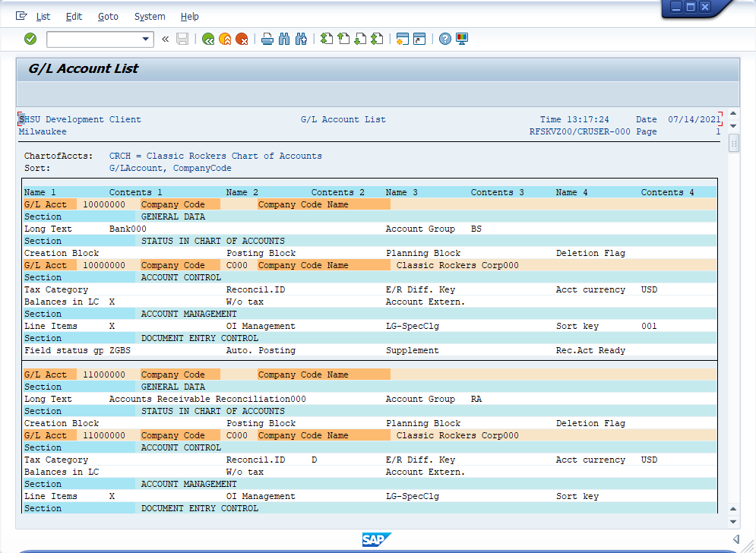Open the Help menu
The width and height of the screenshot is (756, 553).
click(189, 17)
